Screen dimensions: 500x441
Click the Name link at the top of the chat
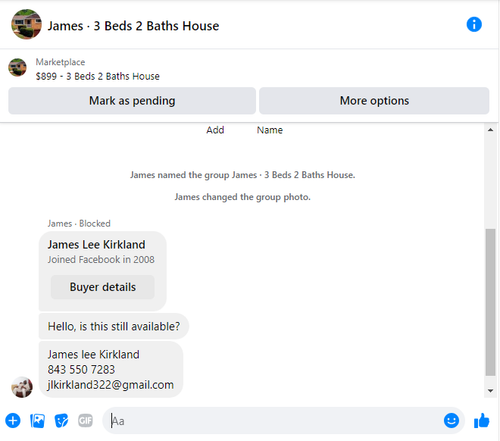pos(270,130)
